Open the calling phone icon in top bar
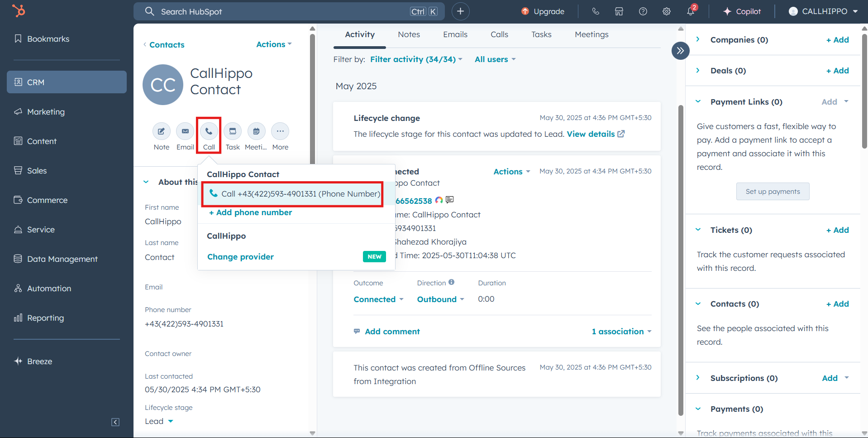Image resolution: width=868 pixels, height=438 pixels. coord(596,11)
